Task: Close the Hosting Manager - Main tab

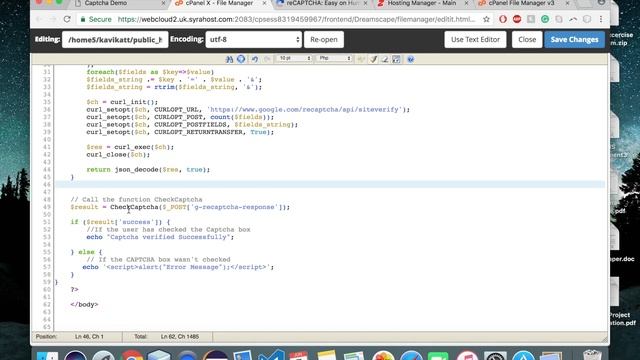Action: pyautogui.click(x=466, y=3)
